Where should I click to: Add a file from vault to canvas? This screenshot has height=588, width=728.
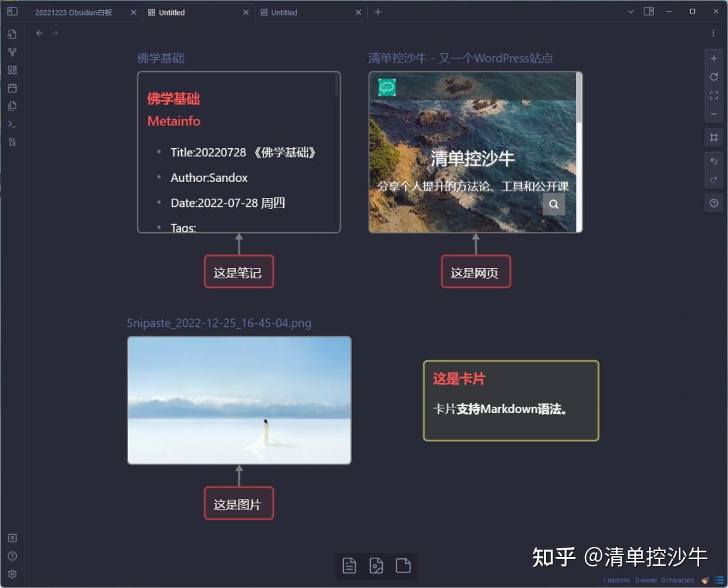coord(403,566)
